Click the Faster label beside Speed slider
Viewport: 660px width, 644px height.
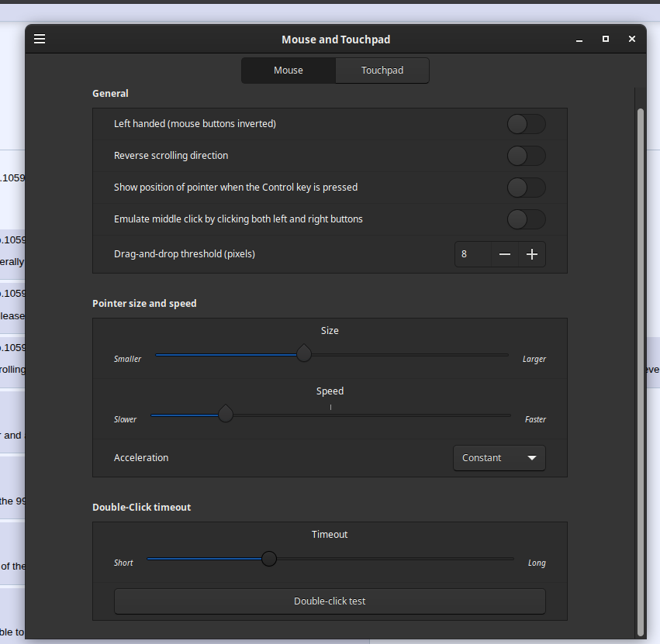(535, 419)
